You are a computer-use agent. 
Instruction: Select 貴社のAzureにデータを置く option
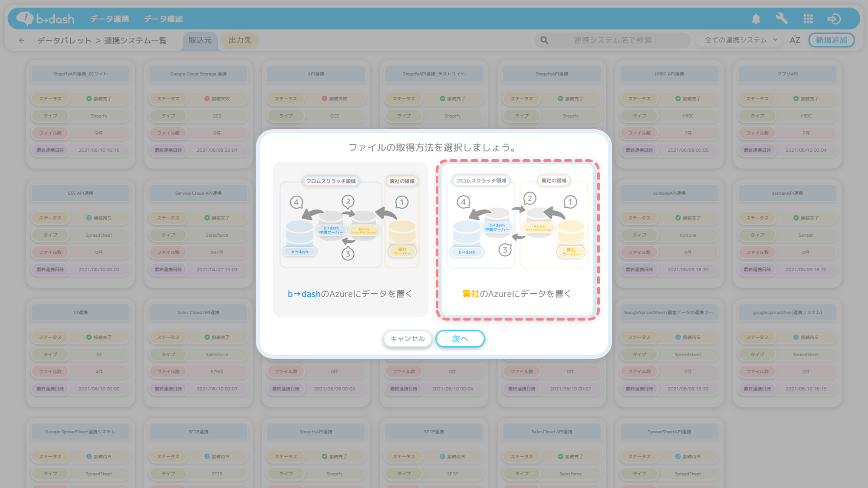517,239
